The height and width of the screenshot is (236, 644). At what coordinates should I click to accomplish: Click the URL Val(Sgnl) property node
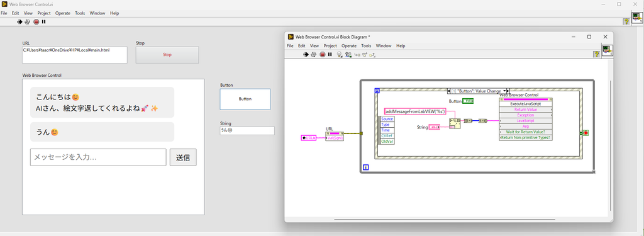(x=335, y=136)
